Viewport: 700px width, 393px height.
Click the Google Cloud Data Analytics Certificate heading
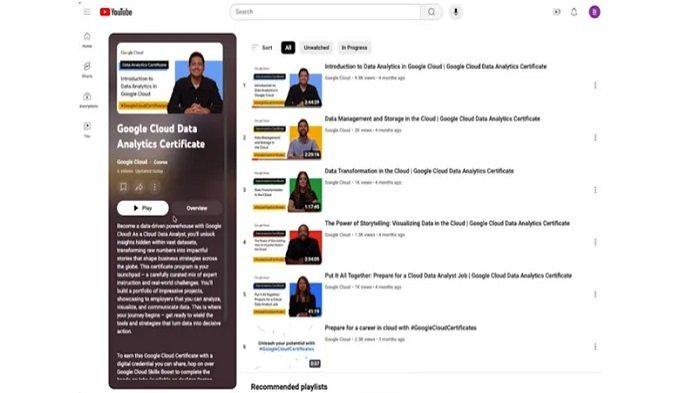click(161, 136)
